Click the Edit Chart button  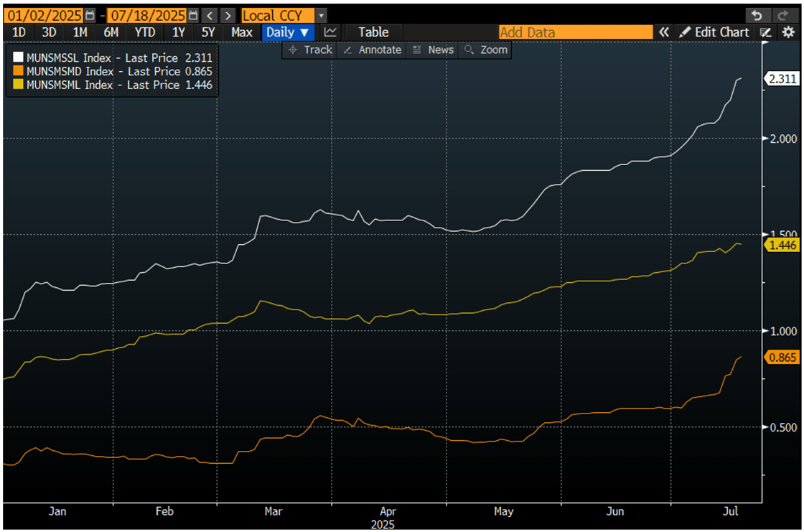(x=714, y=32)
